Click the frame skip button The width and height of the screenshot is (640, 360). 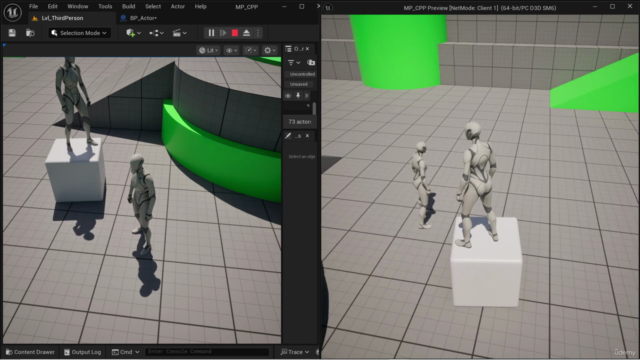tap(223, 33)
